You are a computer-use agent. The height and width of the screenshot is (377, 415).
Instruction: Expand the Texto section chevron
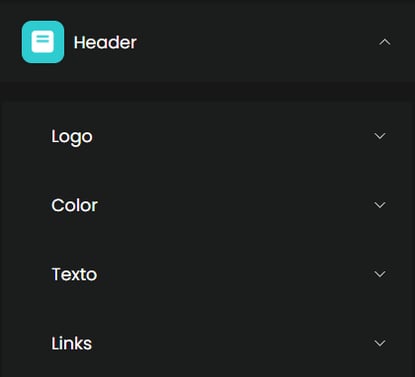click(380, 274)
